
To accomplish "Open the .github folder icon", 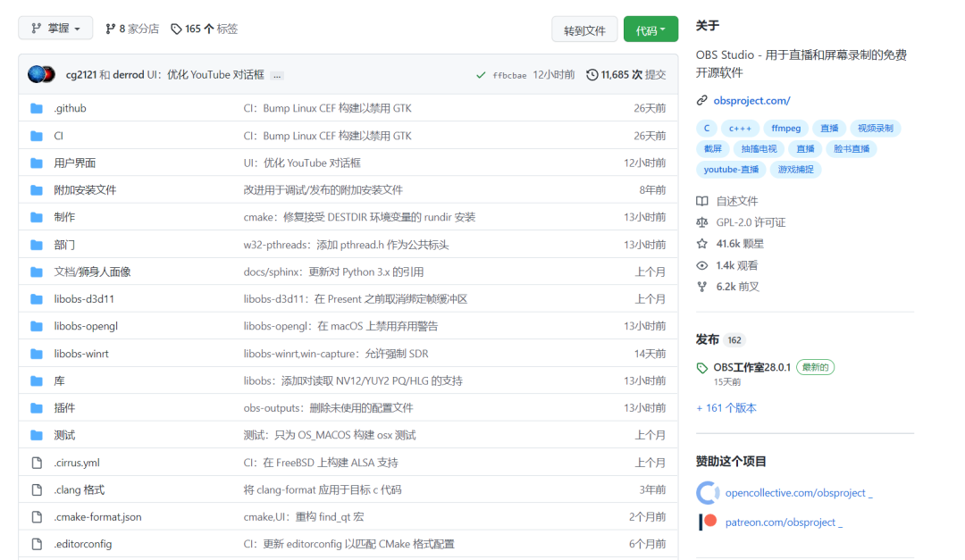I will (37, 108).
